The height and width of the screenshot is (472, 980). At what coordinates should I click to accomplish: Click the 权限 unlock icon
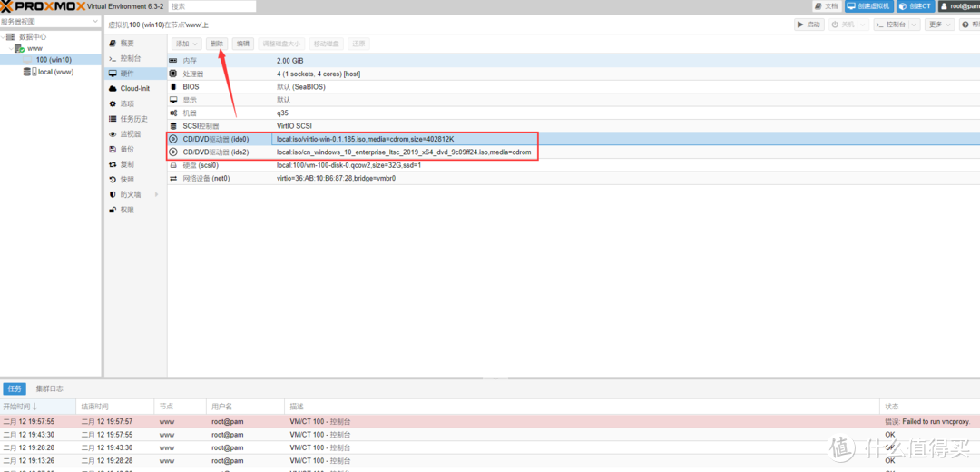point(113,210)
